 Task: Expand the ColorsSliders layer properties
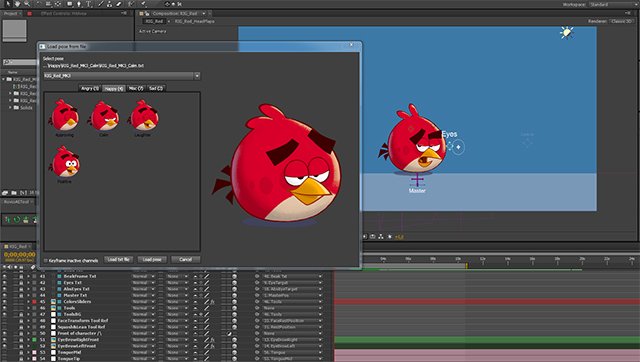click(x=29, y=302)
